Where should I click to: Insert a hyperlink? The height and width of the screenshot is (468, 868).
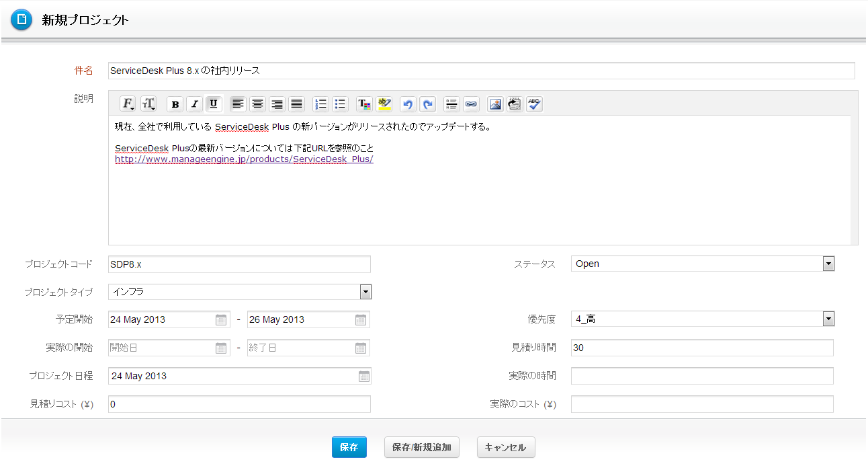(x=471, y=104)
